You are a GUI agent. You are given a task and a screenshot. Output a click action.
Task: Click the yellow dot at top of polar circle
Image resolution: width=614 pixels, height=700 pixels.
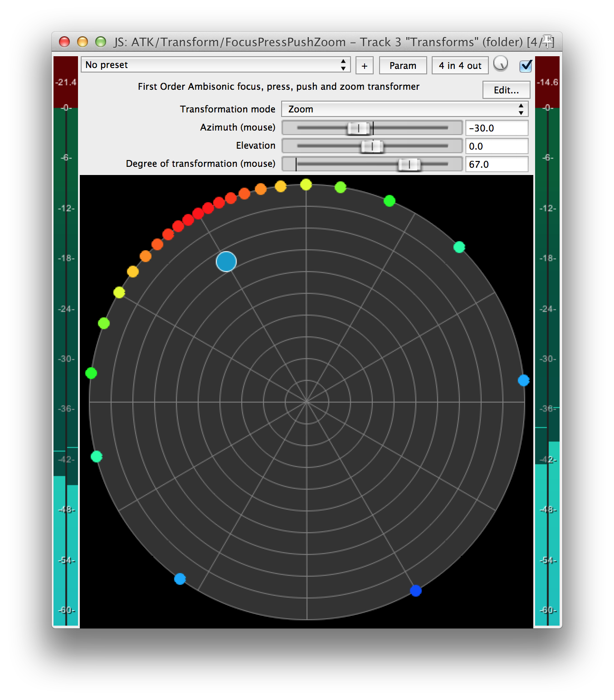(306, 185)
